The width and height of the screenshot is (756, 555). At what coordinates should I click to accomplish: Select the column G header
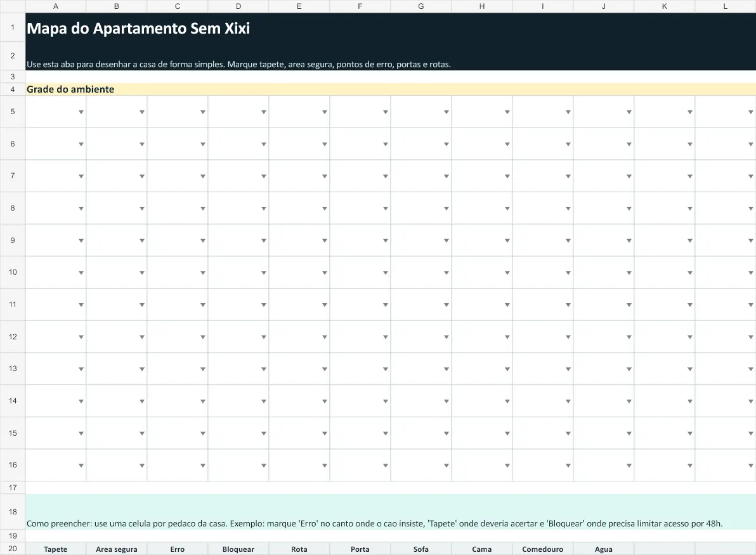pyautogui.click(x=421, y=6)
